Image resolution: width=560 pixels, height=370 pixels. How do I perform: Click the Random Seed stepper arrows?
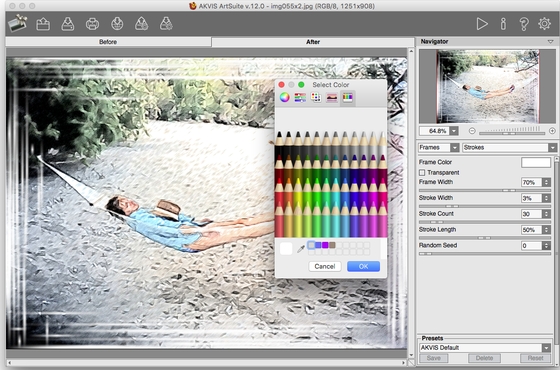(x=546, y=245)
